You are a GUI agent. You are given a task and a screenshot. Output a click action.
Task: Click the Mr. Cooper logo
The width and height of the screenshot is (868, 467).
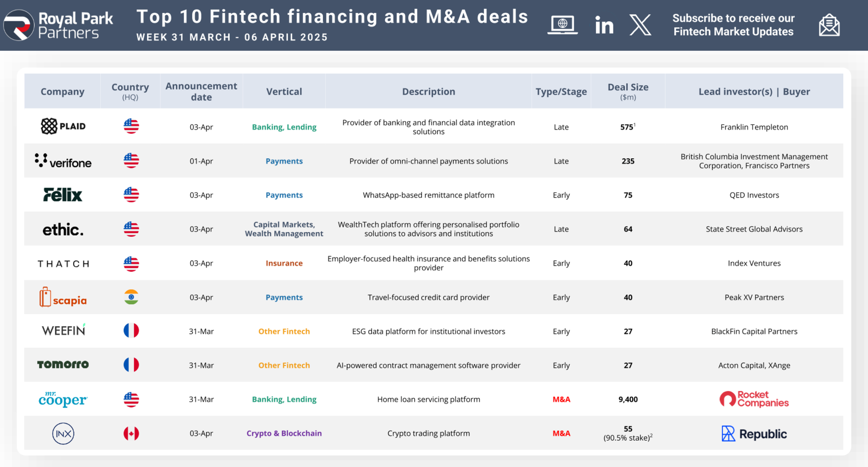click(63, 399)
